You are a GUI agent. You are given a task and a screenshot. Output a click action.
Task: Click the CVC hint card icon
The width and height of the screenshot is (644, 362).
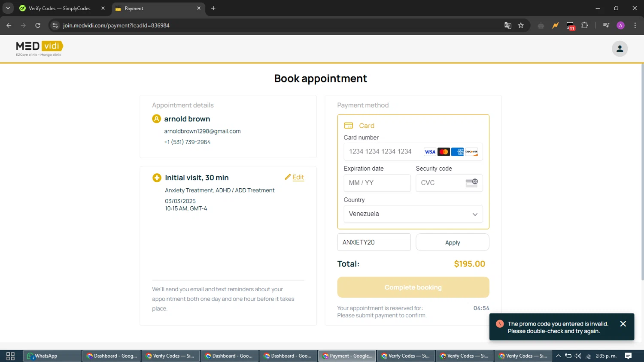click(x=471, y=183)
